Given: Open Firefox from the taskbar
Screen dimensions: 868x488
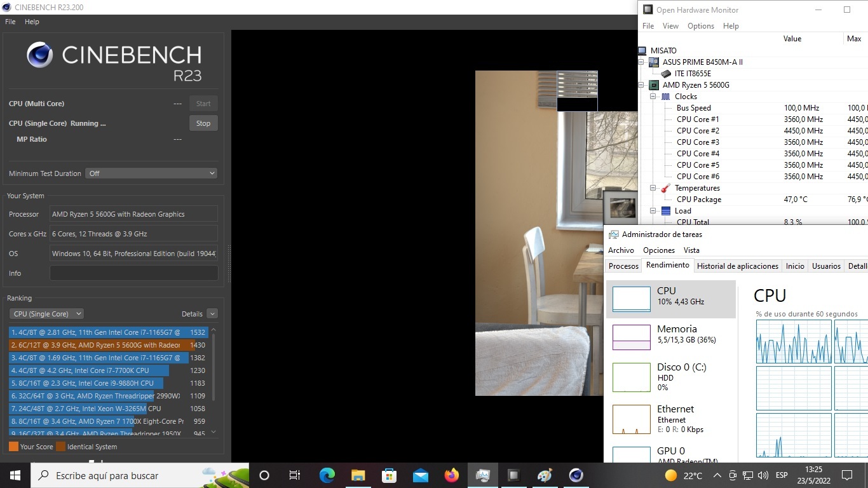Looking at the screenshot, I should pyautogui.click(x=452, y=475).
